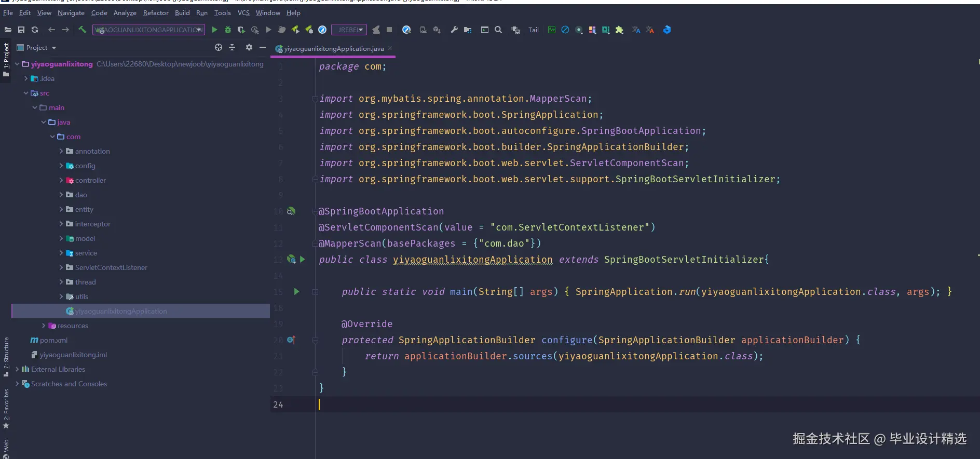
Task: Open Project Structure folder icon
Action: (x=468, y=30)
